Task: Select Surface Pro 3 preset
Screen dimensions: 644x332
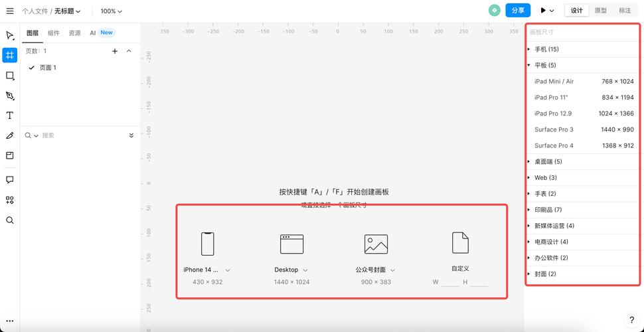Action: (583, 129)
